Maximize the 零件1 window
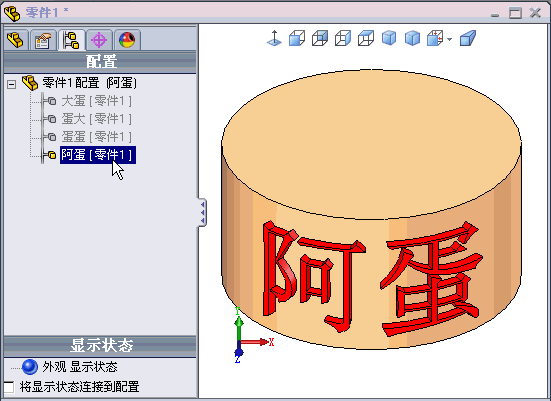This screenshot has width=551, height=401. pos(515,13)
